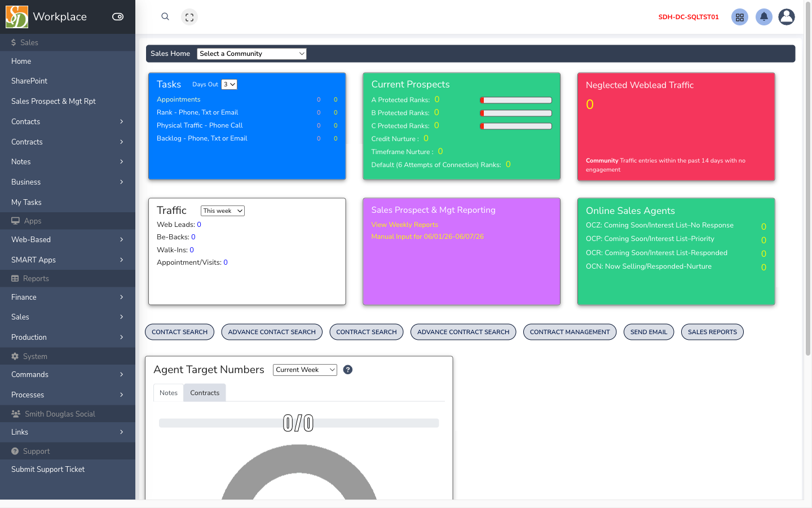Switch to the Contracts tab
Viewport: 812px width, 508px height.
point(205,393)
